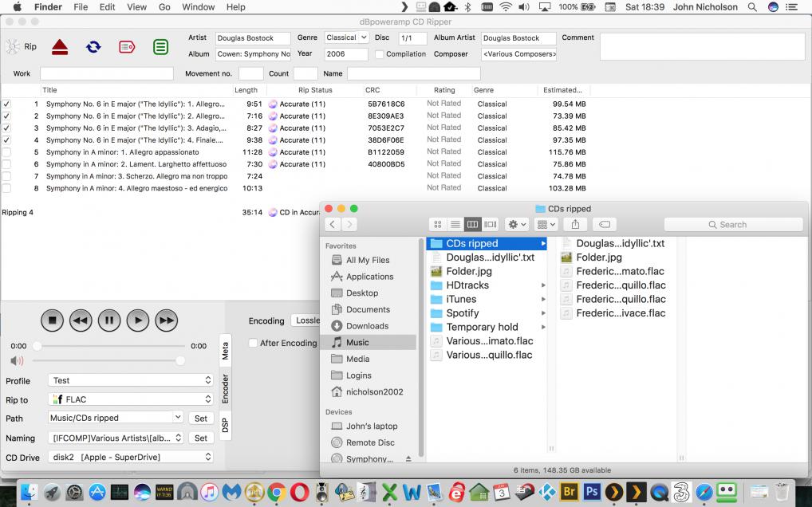Click the volume slider handle
Image resolution: width=812 pixels, height=507 pixels.
click(x=180, y=361)
